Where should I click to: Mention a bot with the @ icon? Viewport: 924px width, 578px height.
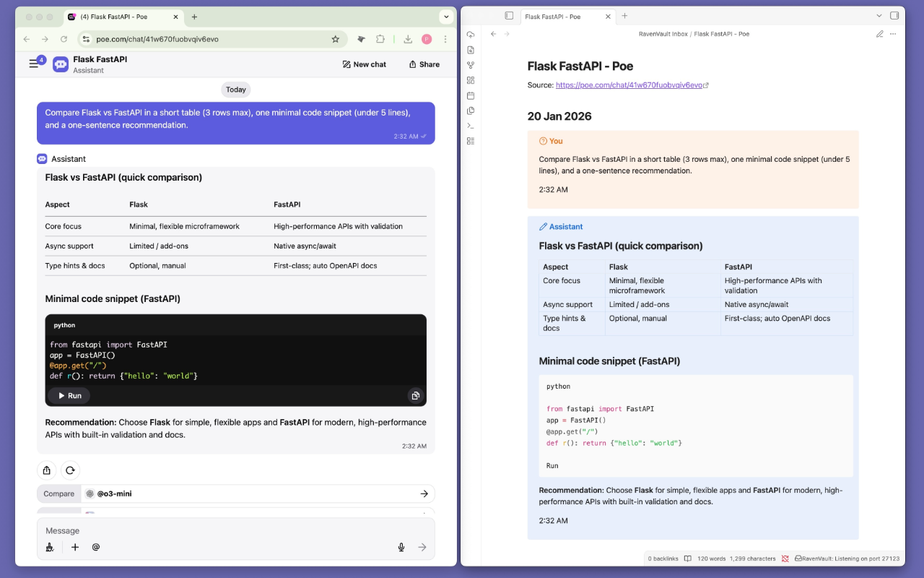96,548
